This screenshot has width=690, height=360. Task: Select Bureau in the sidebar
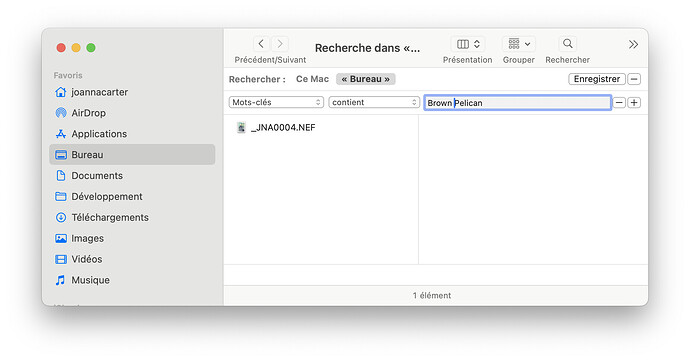(132, 154)
